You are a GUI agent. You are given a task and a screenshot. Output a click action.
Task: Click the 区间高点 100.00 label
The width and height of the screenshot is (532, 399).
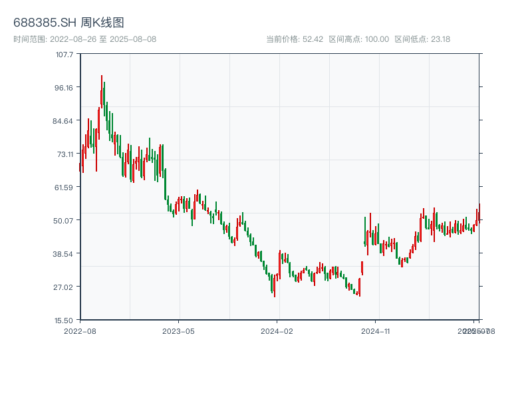pyautogui.click(x=358, y=39)
